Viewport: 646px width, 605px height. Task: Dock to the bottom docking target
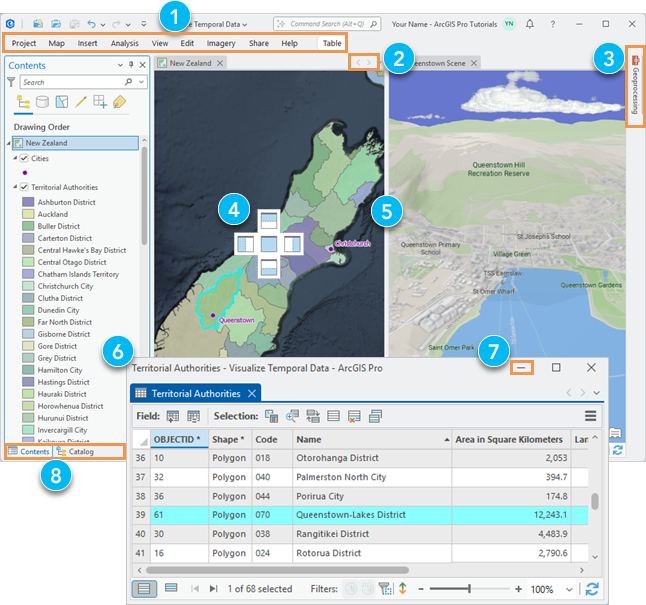pos(269,267)
